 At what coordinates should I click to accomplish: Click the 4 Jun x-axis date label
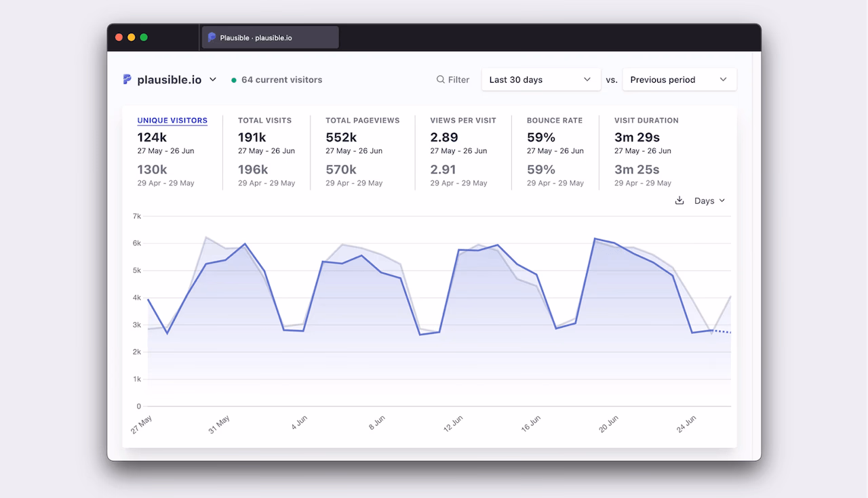click(299, 423)
